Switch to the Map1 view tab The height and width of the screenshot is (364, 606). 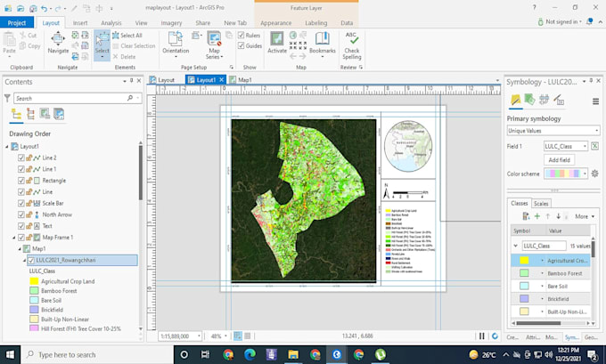pyautogui.click(x=241, y=80)
